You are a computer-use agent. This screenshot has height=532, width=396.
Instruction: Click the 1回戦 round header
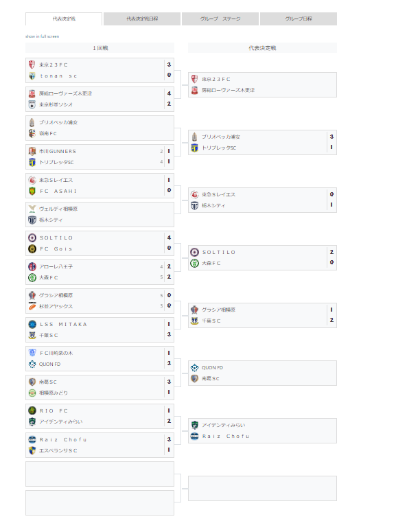tap(100, 48)
